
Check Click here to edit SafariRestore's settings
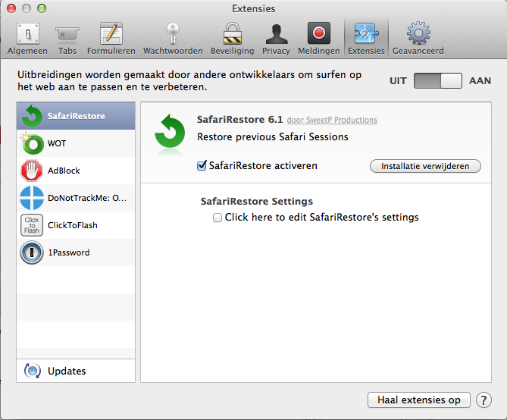218,217
